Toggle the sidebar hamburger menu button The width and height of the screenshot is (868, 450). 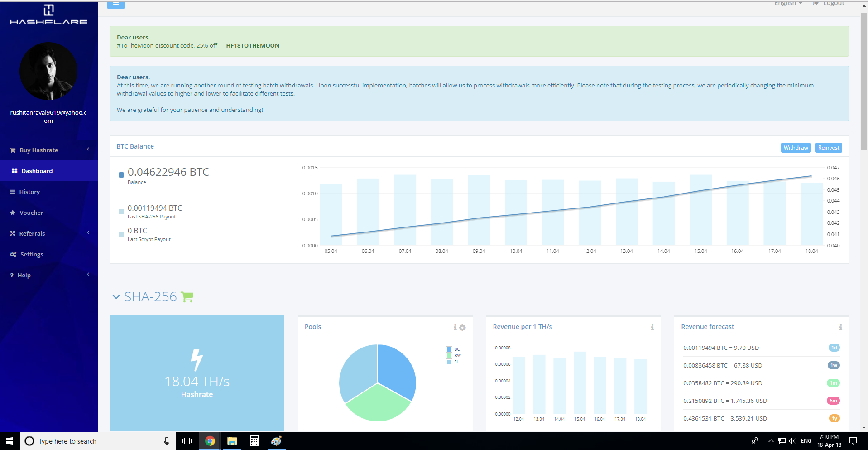click(x=116, y=4)
